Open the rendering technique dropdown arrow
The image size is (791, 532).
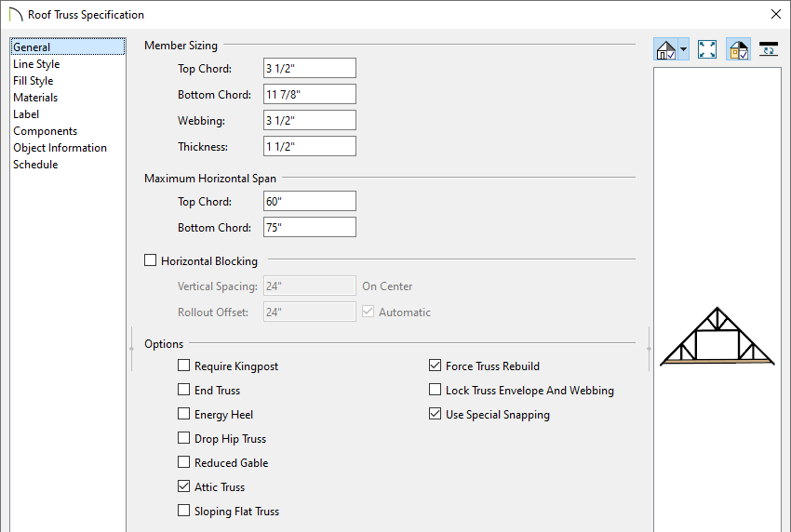click(x=684, y=49)
